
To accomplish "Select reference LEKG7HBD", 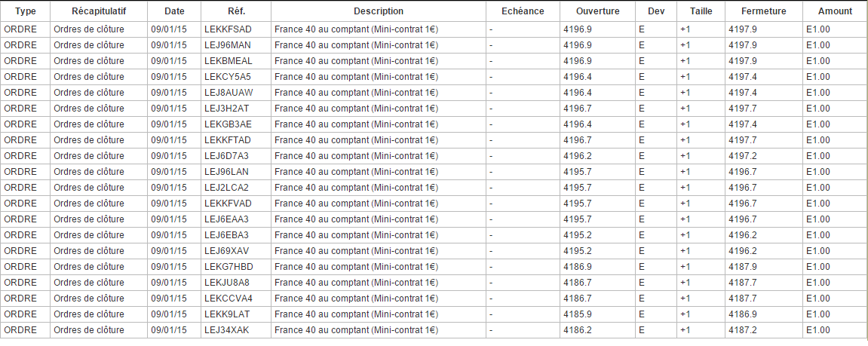I will 229,267.
